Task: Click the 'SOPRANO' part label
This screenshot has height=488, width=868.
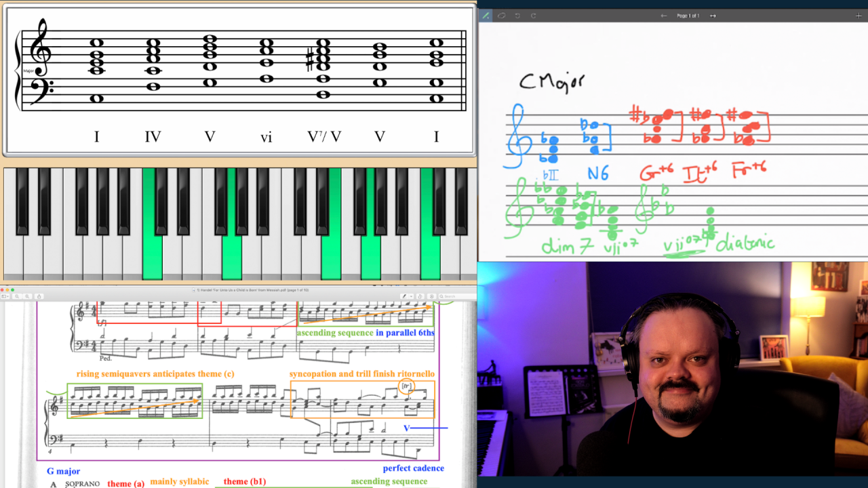Action: (x=82, y=484)
